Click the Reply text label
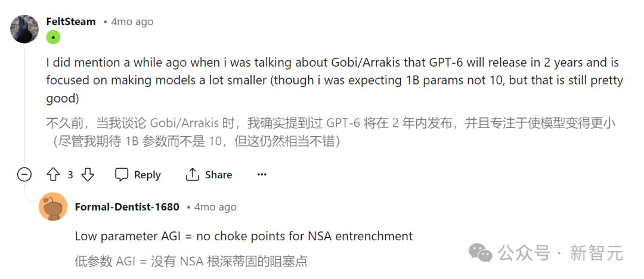 click(147, 175)
